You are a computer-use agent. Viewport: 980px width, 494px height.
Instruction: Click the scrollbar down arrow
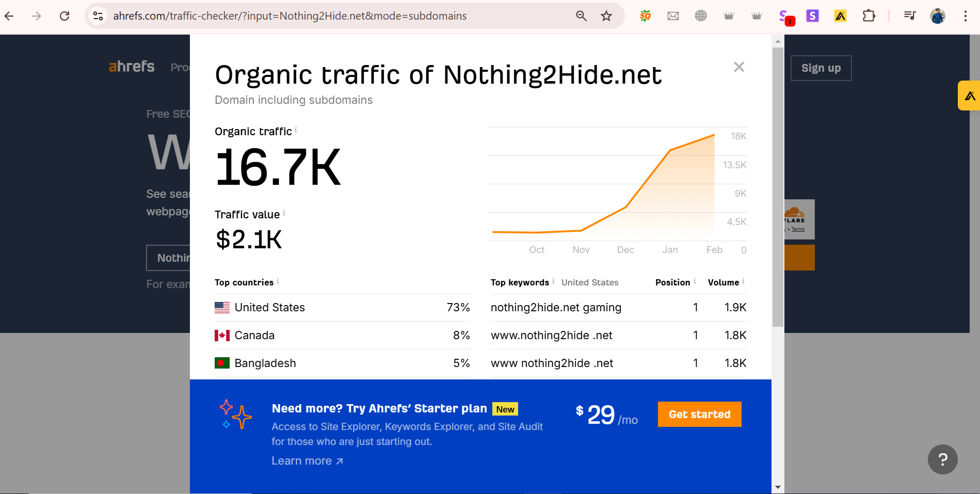click(x=778, y=487)
